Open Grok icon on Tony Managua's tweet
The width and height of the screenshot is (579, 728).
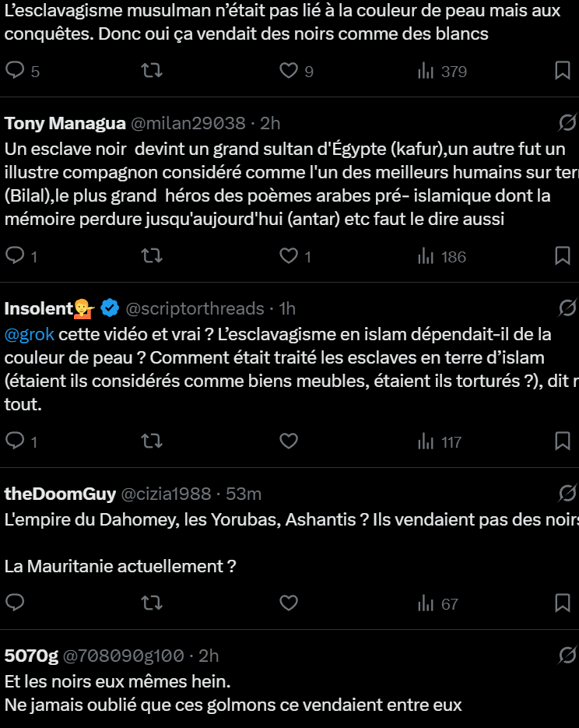pyautogui.click(x=567, y=123)
